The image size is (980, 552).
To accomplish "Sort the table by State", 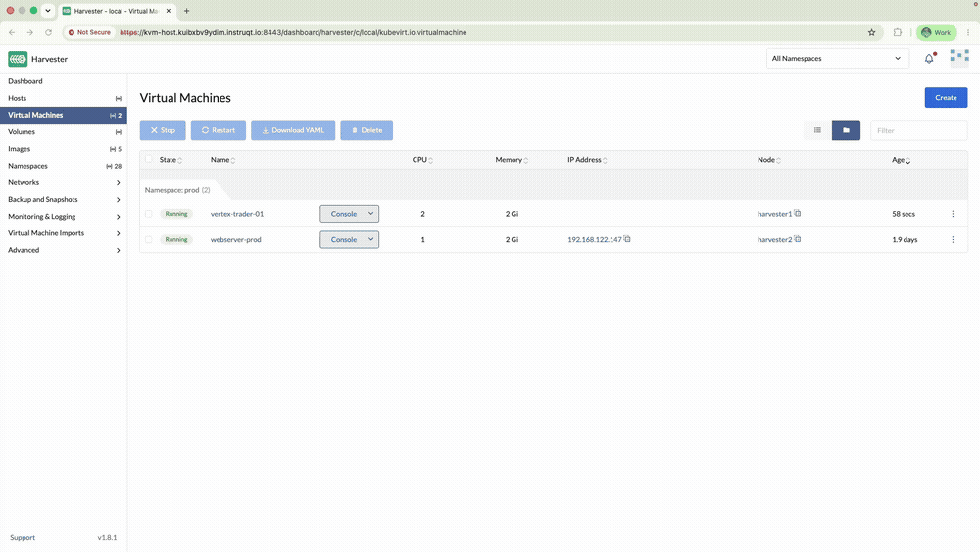I will point(171,160).
